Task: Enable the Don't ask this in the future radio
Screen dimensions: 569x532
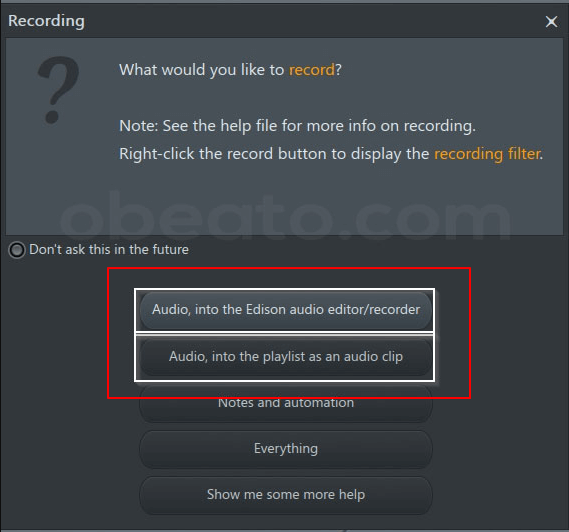Action: [x=17, y=250]
